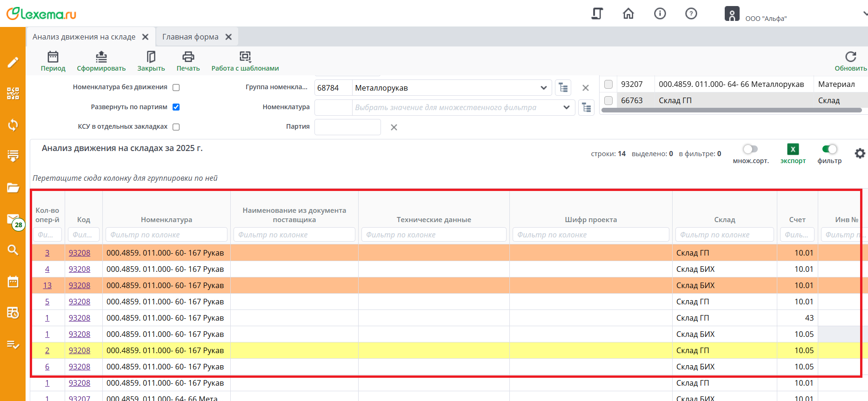Toggle the множ.сорт. switch

tap(750, 149)
